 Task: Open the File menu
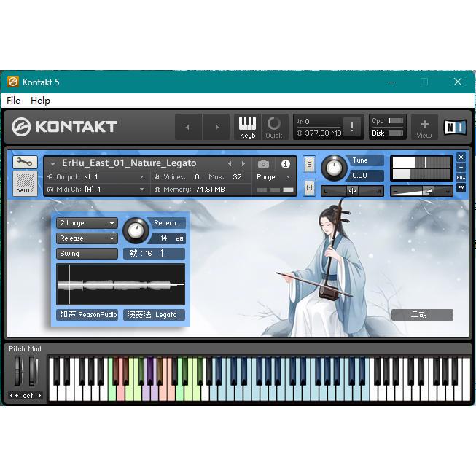pyautogui.click(x=13, y=101)
